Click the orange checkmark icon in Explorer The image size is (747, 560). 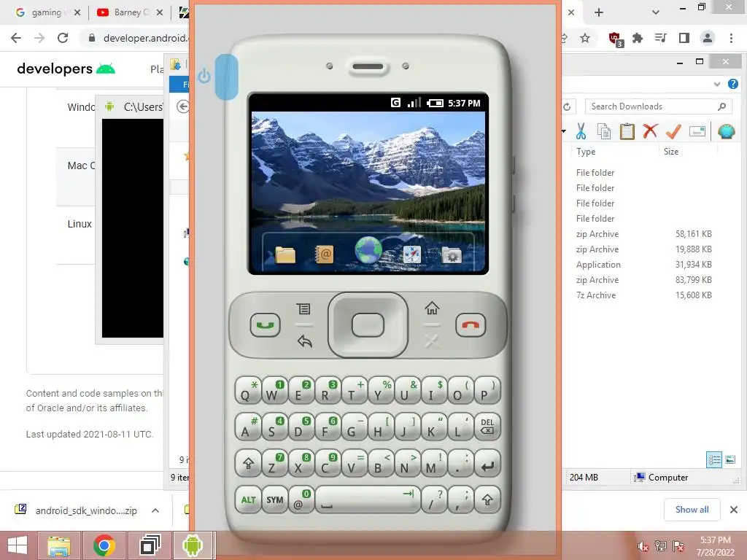pos(673,131)
